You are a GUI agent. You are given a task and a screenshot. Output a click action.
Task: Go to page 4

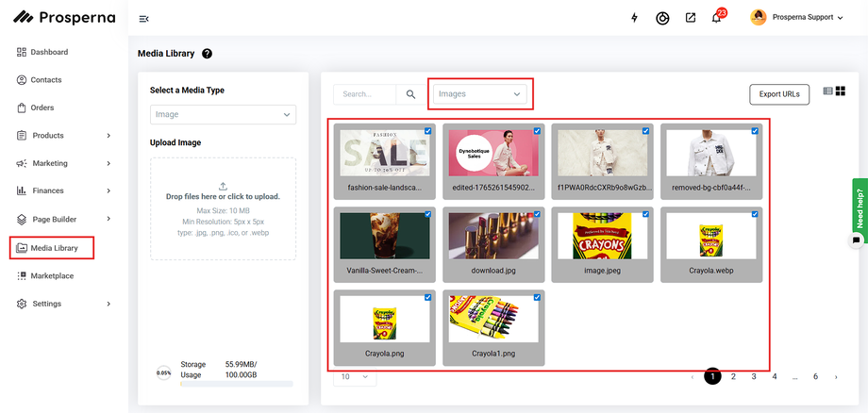pyautogui.click(x=774, y=377)
